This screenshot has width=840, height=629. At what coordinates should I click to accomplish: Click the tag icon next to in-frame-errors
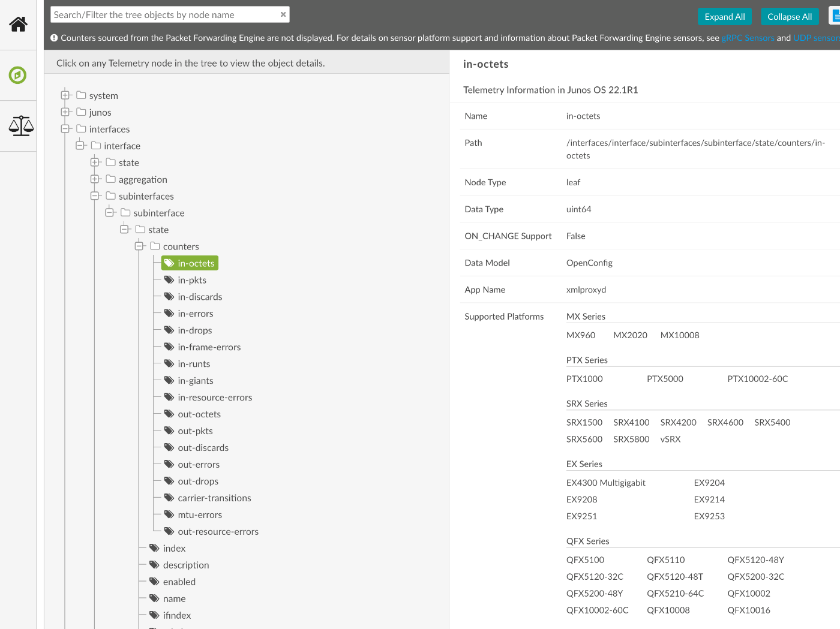coord(169,347)
